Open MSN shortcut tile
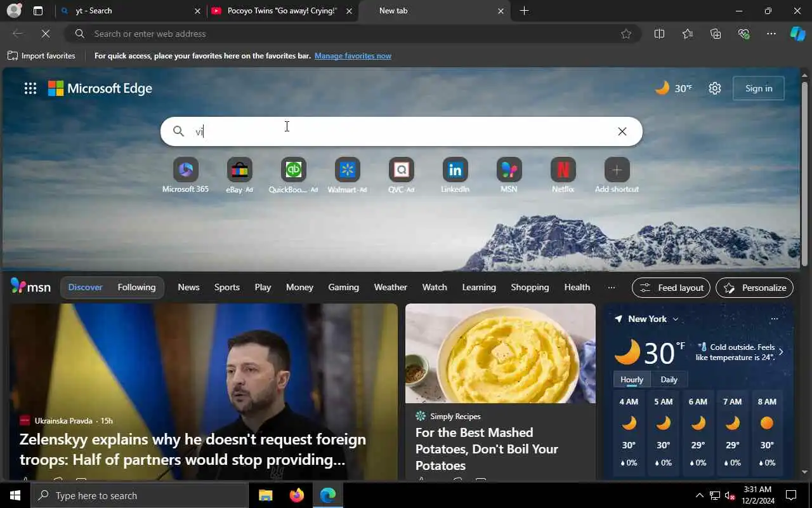The width and height of the screenshot is (812, 508). [509, 175]
